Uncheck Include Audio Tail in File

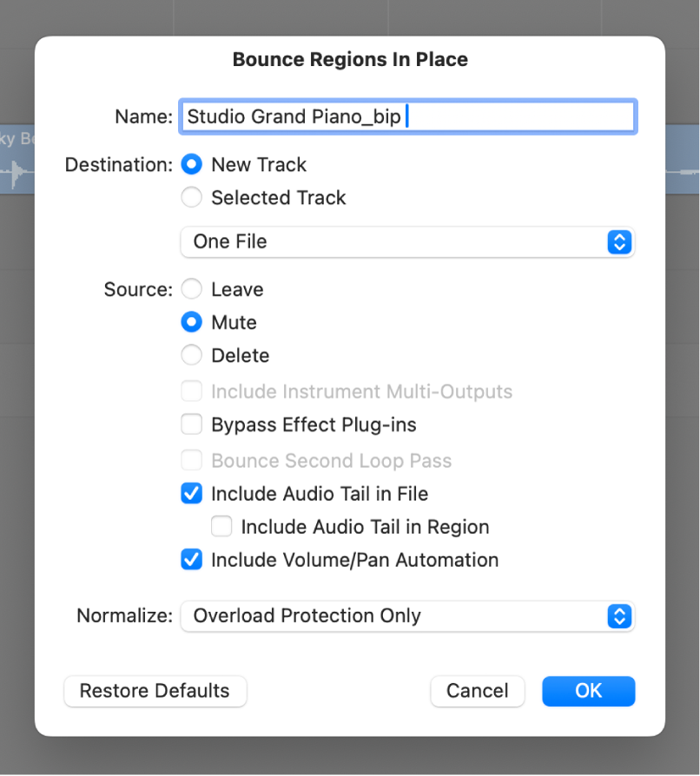pyautogui.click(x=191, y=493)
